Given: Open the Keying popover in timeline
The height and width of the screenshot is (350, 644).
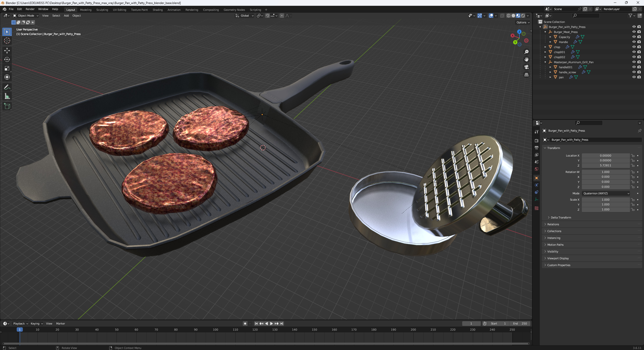Looking at the screenshot, I should pos(36,324).
